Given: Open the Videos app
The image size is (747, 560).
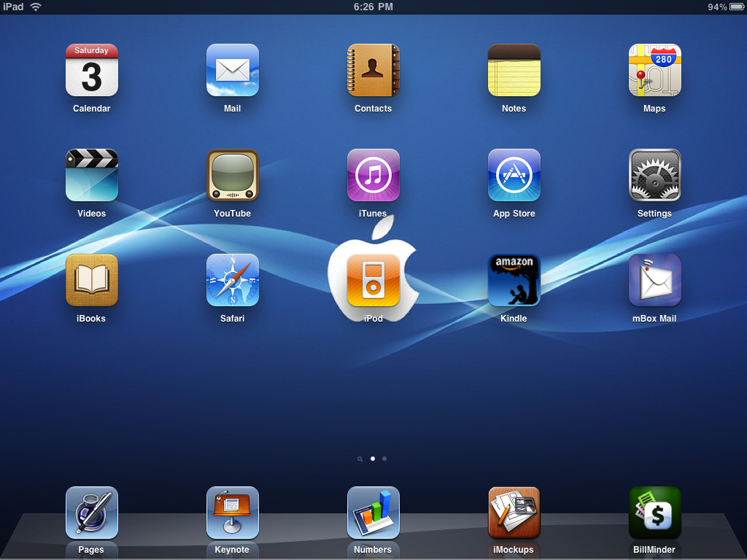Looking at the screenshot, I should (x=91, y=175).
